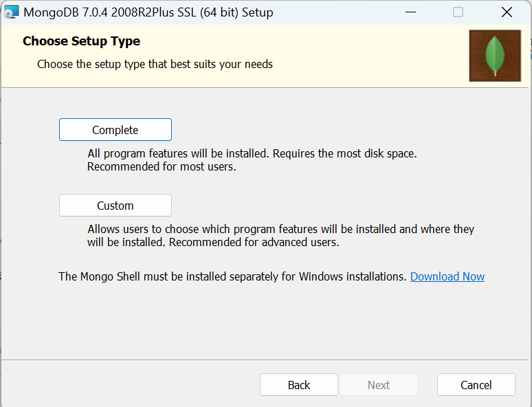Minimize the MongoDB Setup window
The image size is (532, 407).
tap(410, 12)
